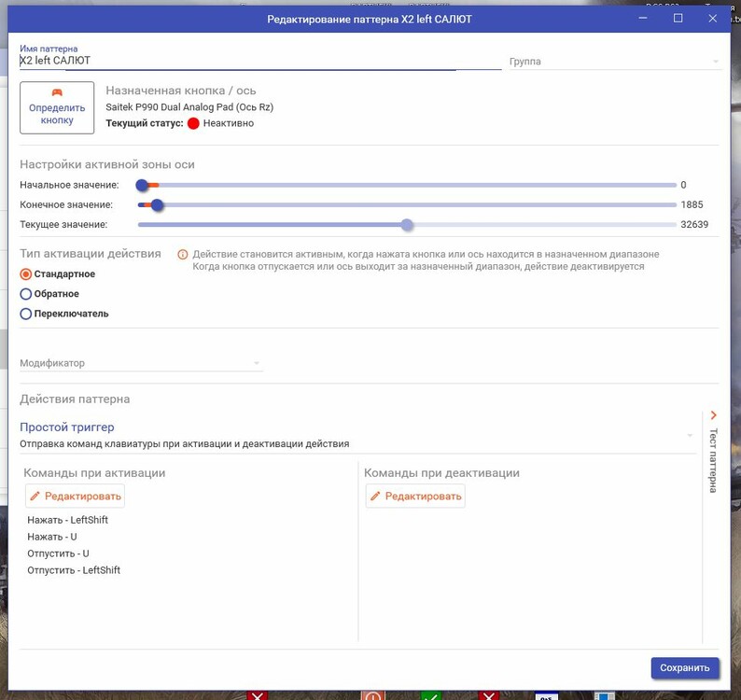741x700 pixels.
Task: Save the pattern with Сохранить
Action: pos(685,668)
